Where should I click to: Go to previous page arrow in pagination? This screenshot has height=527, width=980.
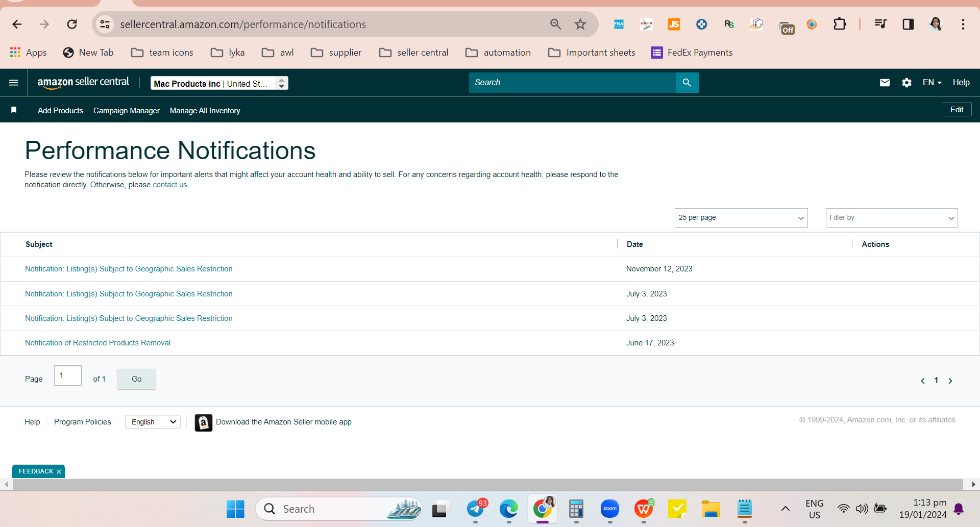pos(922,381)
